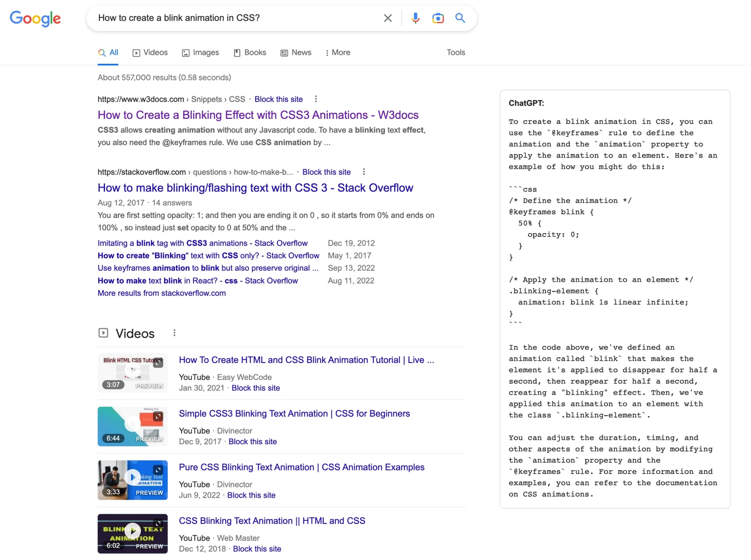The image size is (751, 560).
Task: Click the blue magnifier search button
Action: click(460, 18)
